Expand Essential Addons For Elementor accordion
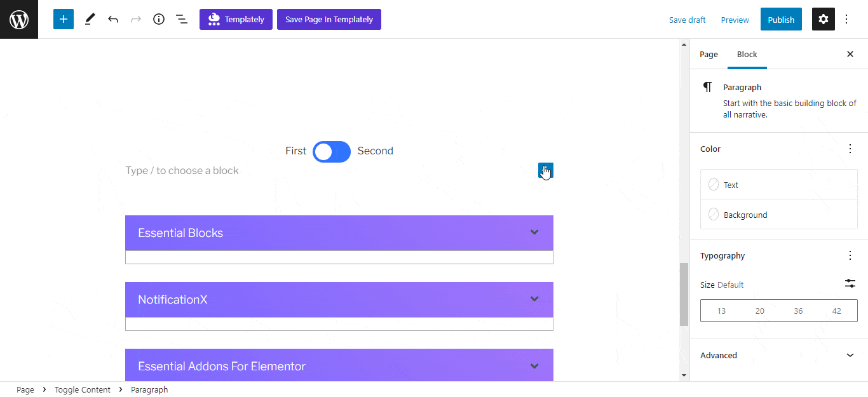The height and width of the screenshot is (397, 868). point(534,366)
